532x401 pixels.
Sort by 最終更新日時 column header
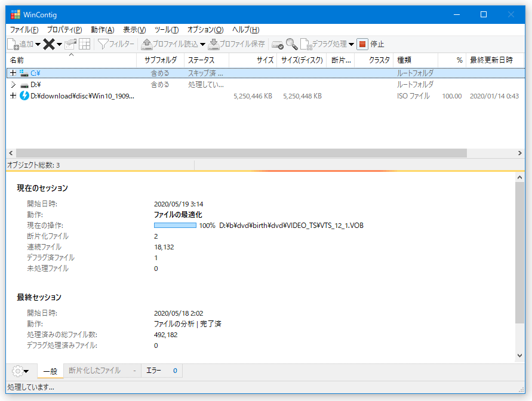(x=495, y=60)
